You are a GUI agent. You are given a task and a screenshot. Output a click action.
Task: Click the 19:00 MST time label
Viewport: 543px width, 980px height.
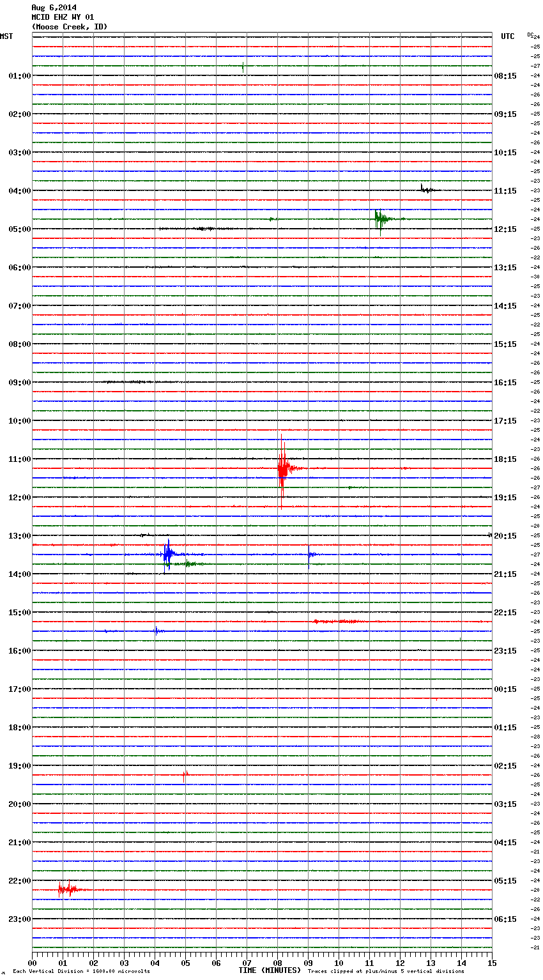coord(19,766)
